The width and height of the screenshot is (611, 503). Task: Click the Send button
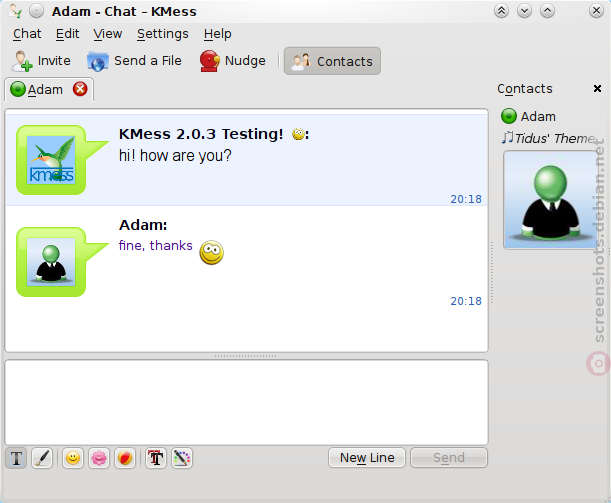pos(449,457)
